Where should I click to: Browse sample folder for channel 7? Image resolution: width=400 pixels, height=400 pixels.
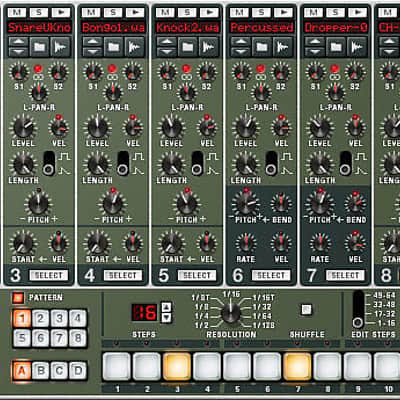click(336, 47)
